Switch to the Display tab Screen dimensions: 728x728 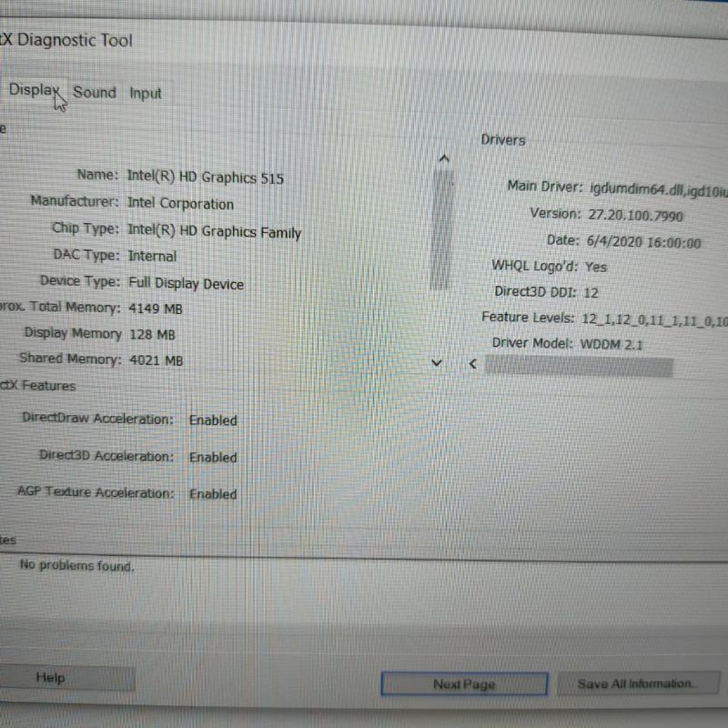click(x=35, y=89)
